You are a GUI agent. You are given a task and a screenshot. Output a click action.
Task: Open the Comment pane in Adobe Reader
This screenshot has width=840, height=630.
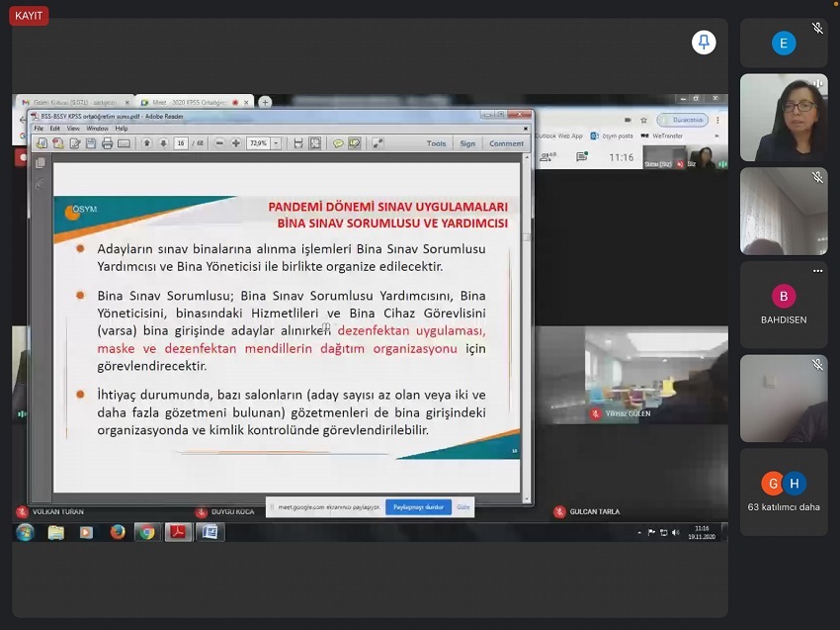point(506,143)
